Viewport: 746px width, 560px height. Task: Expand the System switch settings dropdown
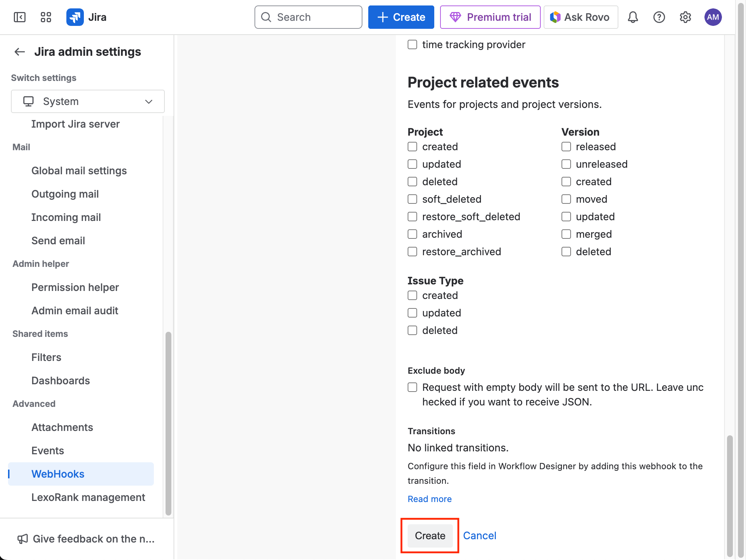[x=88, y=101]
